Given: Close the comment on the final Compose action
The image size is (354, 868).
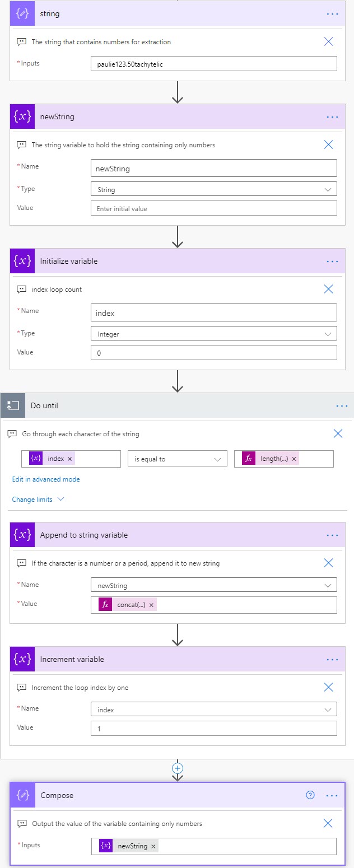Looking at the screenshot, I should (x=329, y=823).
